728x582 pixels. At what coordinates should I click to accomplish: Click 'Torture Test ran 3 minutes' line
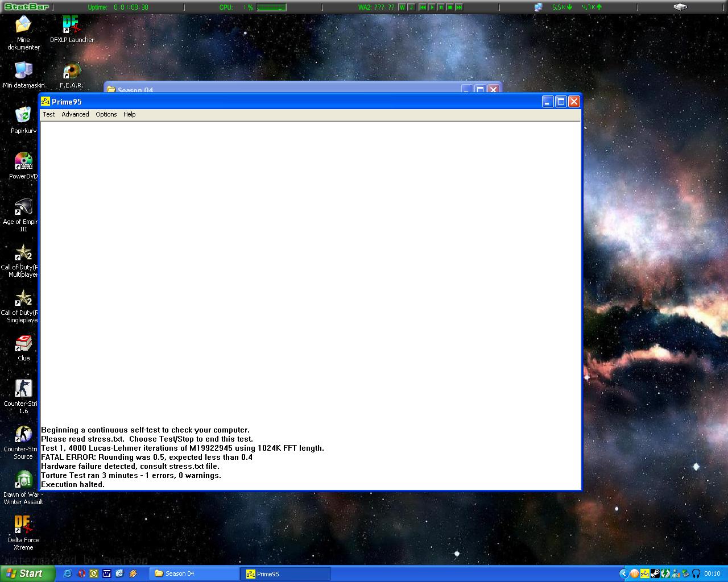131,475
